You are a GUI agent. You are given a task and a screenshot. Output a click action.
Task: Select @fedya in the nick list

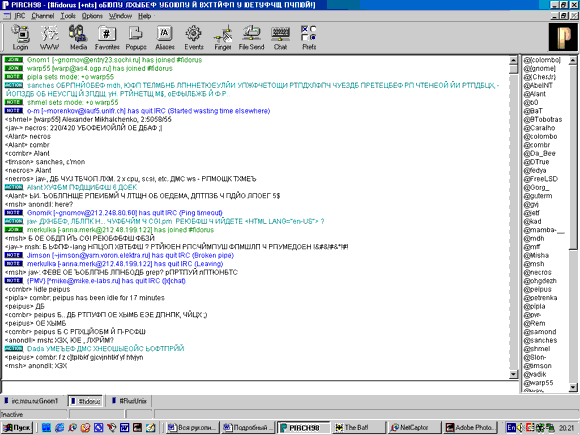[x=535, y=171]
